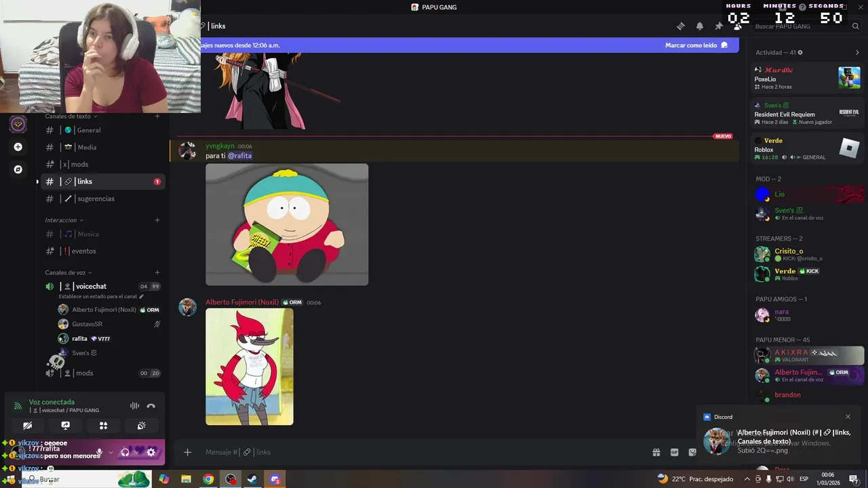868x488 pixels.
Task: Select the voicechat voice channel
Action: (x=102, y=286)
